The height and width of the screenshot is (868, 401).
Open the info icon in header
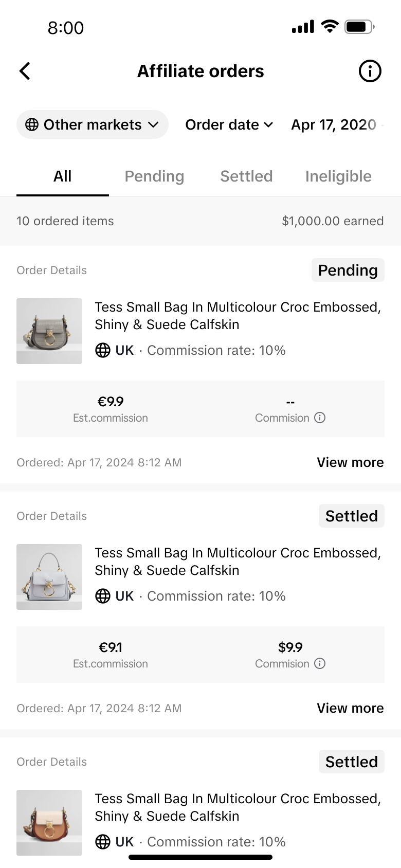[x=370, y=71]
